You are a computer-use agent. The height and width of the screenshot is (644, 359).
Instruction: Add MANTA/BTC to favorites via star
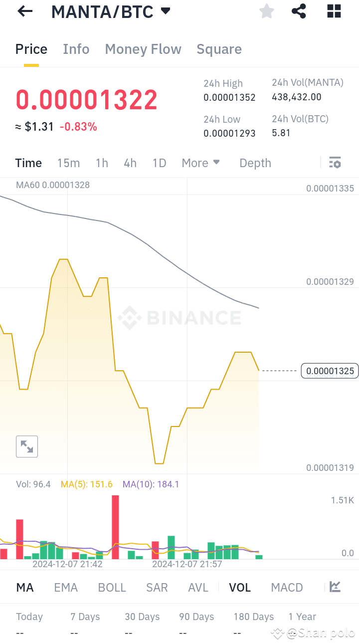click(x=266, y=11)
